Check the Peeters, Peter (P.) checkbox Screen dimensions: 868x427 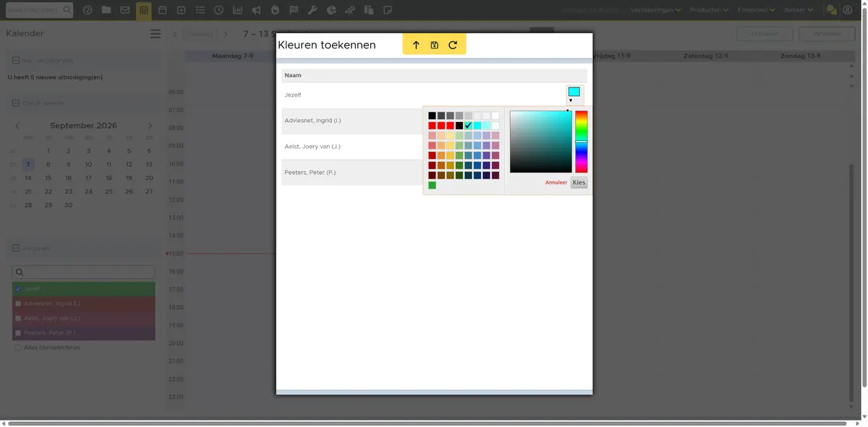pyautogui.click(x=18, y=333)
